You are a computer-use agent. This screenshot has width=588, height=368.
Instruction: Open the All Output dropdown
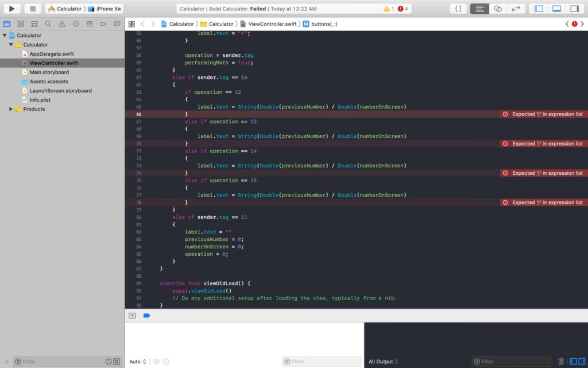pyautogui.click(x=384, y=362)
